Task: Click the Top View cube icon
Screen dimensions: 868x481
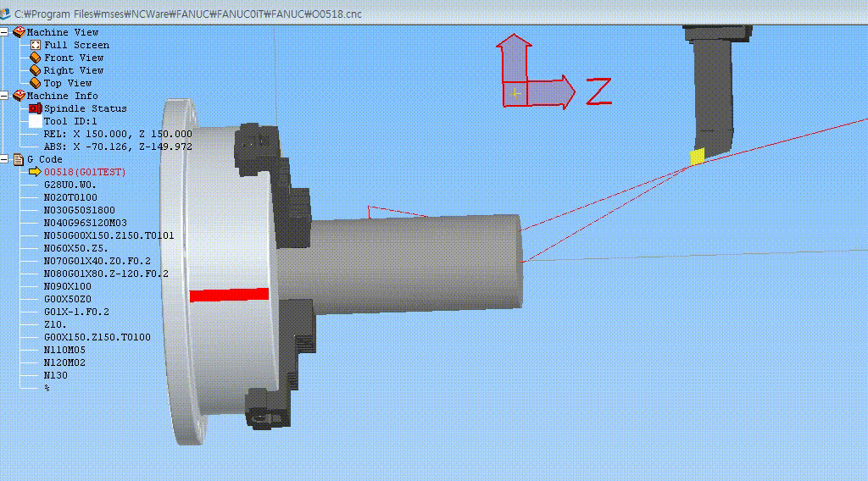Action: pyautogui.click(x=36, y=83)
